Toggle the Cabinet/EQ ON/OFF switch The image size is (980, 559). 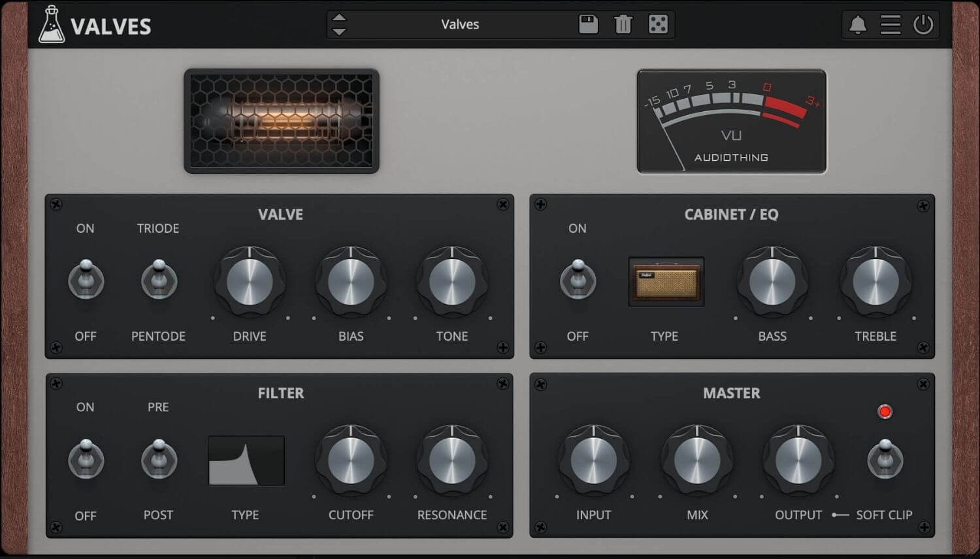(578, 280)
